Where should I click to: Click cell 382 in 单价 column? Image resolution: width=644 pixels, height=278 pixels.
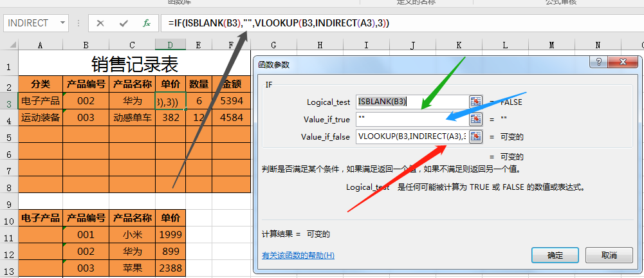point(170,118)
